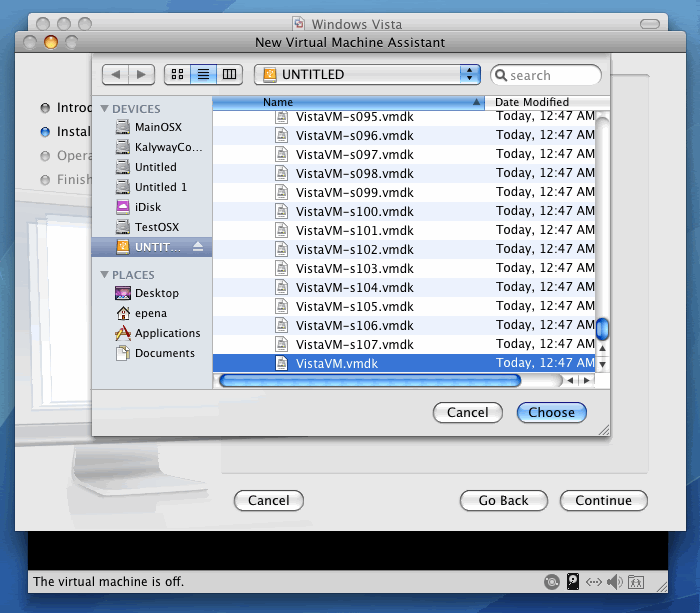Select the UNTIT... volume in sidebar
The height and width of the screenshot is (613, 700).
click(x=152, y=247)
